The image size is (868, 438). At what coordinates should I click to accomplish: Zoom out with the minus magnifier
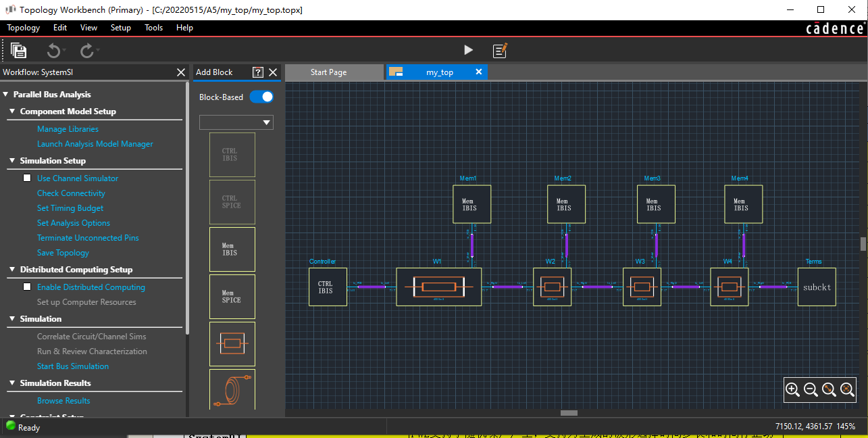click(x=811, y=389)
